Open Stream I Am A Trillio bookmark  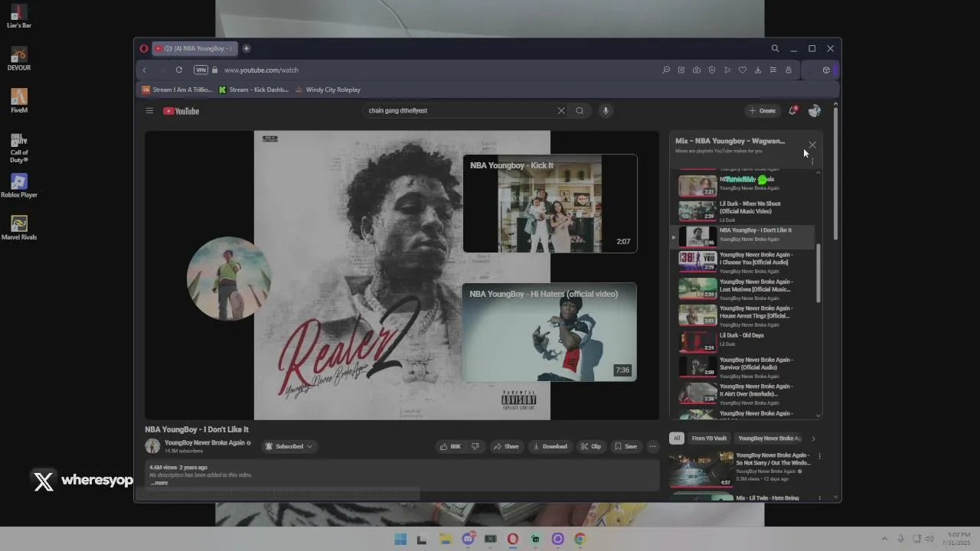(x=178, y=90)
